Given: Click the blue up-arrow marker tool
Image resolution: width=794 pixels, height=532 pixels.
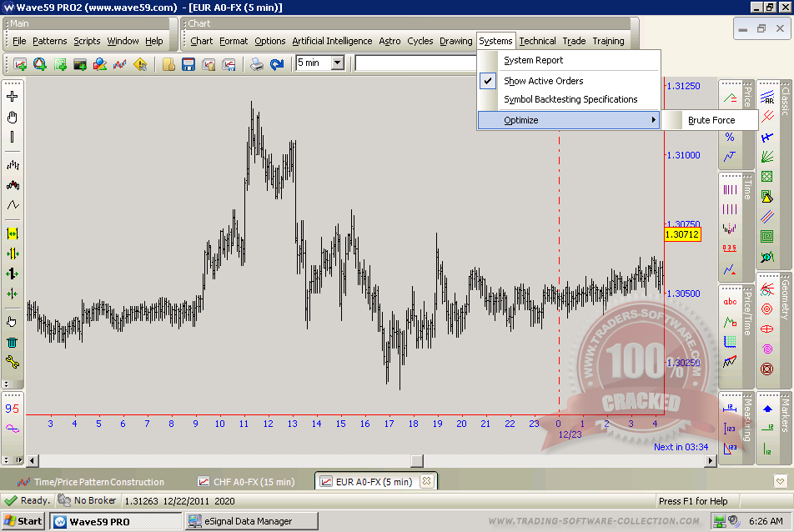Looking at the screenshot, I should point(767,409).
